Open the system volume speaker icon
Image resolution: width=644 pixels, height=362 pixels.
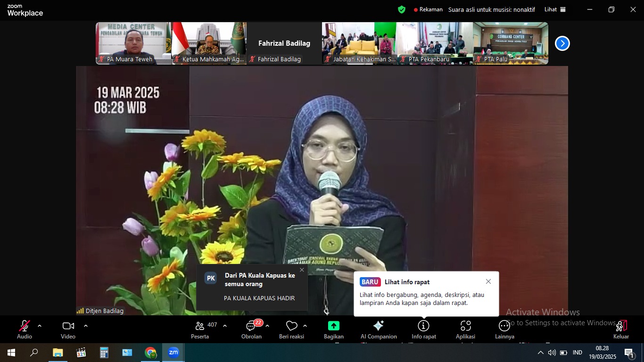point(552,353)
